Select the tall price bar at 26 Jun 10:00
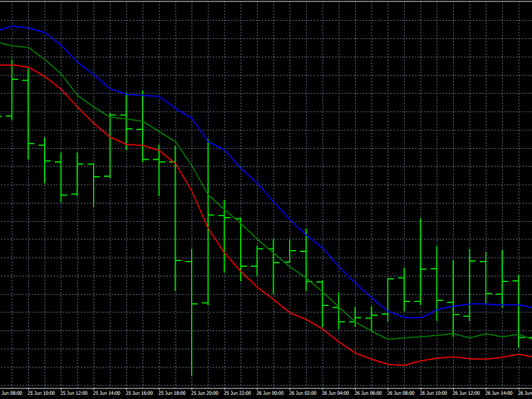The image size is (532, 399). pyautogui.click(x=421, y=262)
